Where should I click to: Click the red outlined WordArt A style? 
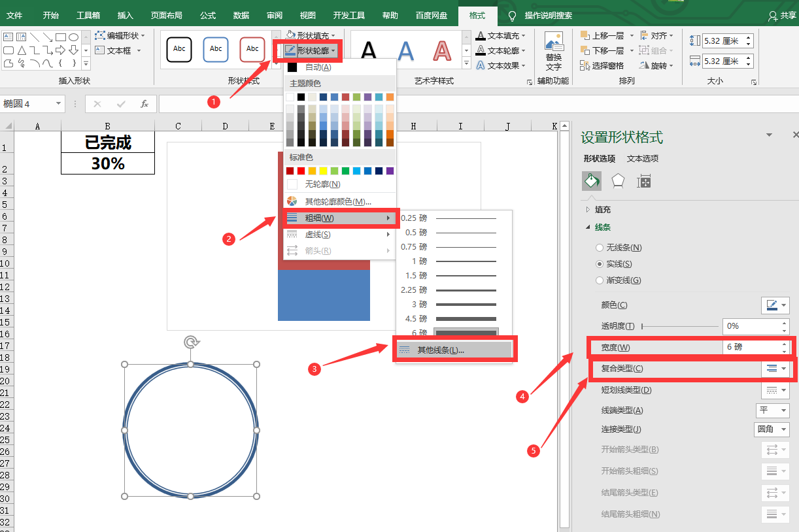click(443, 50)
